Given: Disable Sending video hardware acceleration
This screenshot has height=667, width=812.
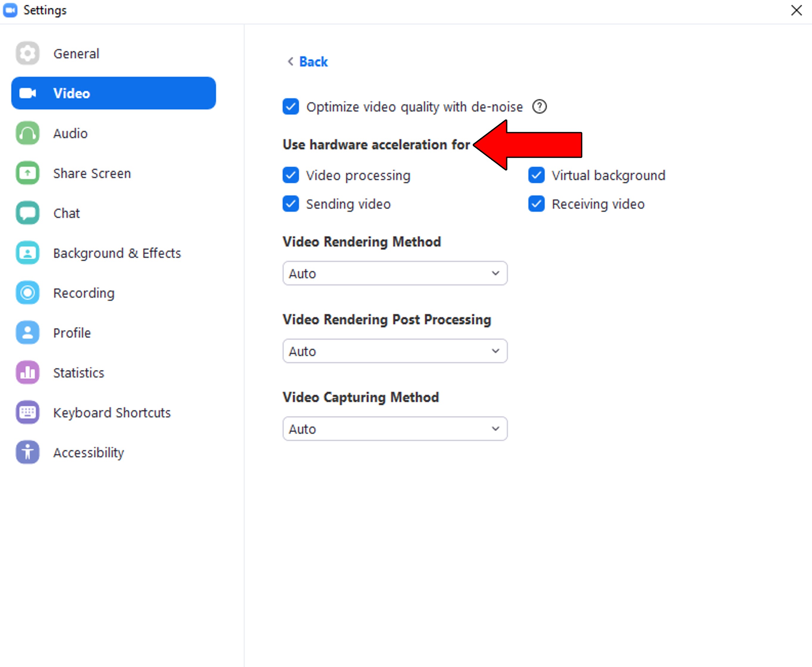Looking at the screenshot, I should point(290,204).
